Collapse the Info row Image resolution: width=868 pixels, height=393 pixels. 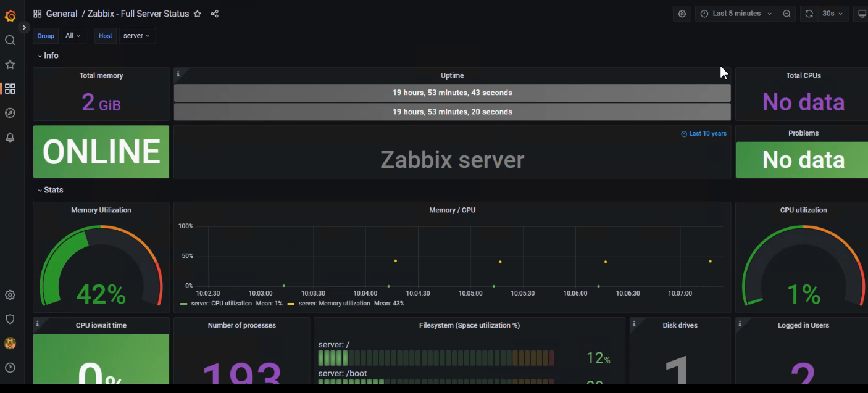pyautogui.click(x=48, y=56)
